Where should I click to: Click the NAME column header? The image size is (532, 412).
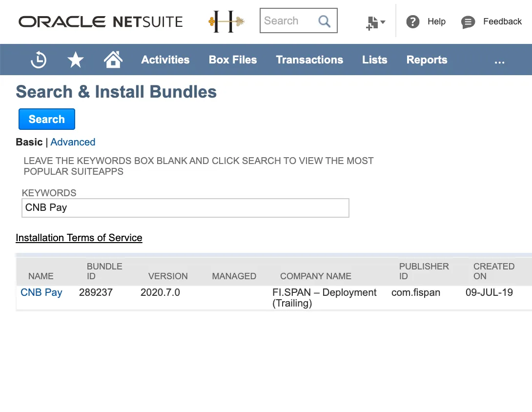coord(41,276)
